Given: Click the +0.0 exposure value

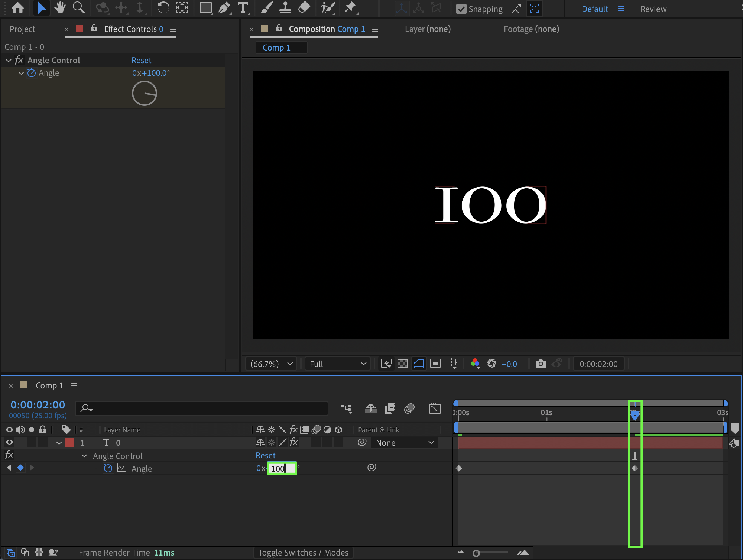Looking at the screenshot, I should (509, 364).
